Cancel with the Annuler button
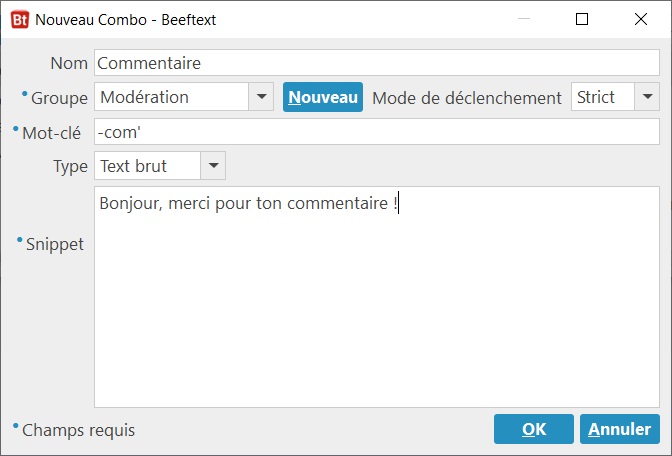 620,429
